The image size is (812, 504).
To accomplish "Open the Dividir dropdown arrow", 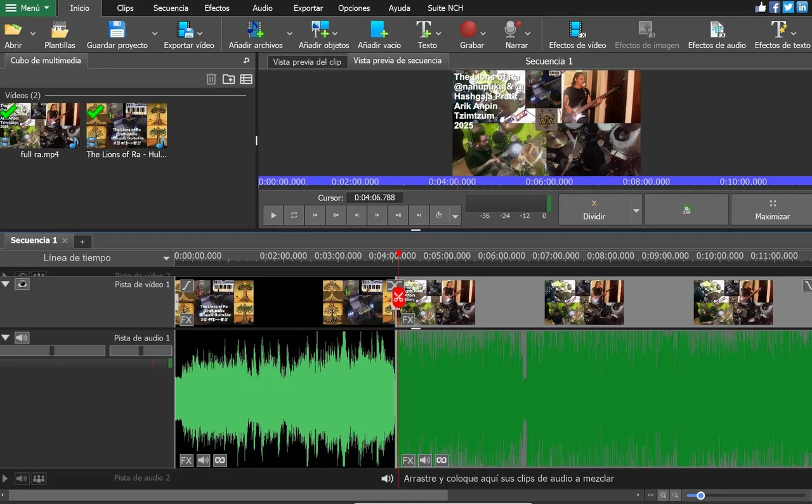I will click(x=636, y=210).
